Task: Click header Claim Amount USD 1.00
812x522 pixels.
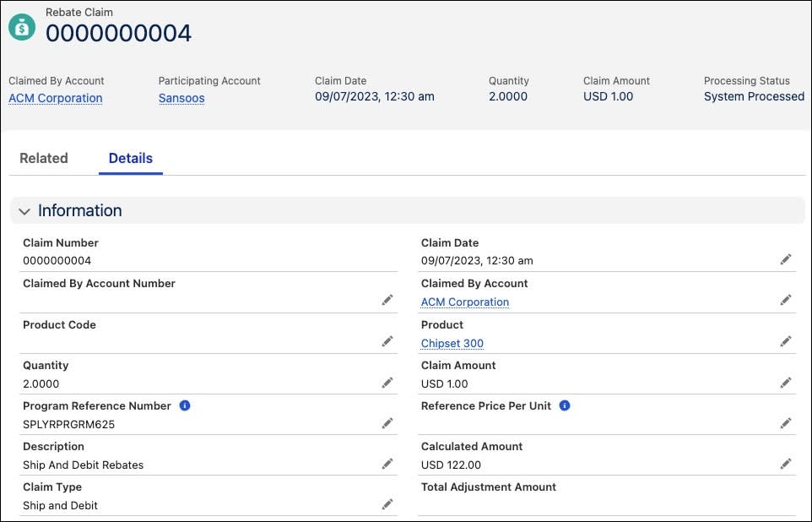Action: pos(608,96)
